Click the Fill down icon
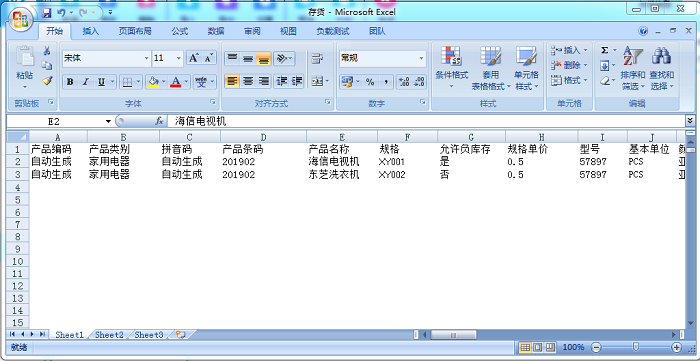Image resolution: width=700 pixels, height=361 pixels. [604, 66]
